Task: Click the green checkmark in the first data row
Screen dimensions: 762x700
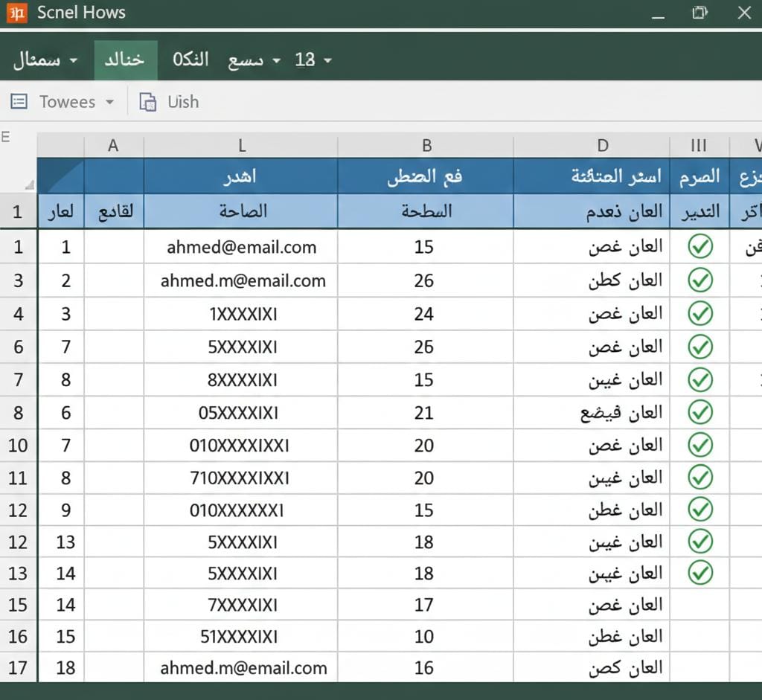Action: point(699,247)
